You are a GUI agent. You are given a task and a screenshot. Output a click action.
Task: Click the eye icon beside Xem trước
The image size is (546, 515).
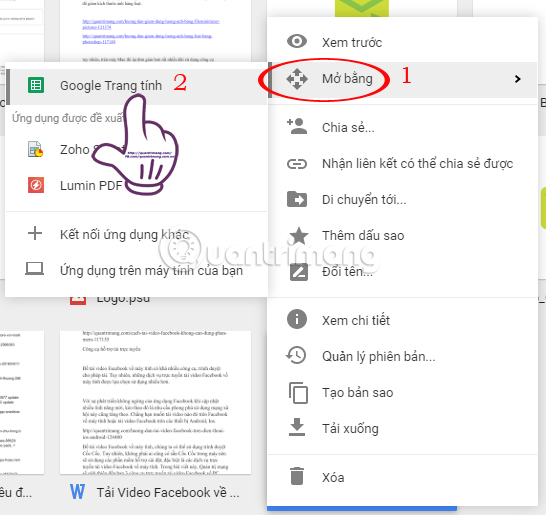297,42
